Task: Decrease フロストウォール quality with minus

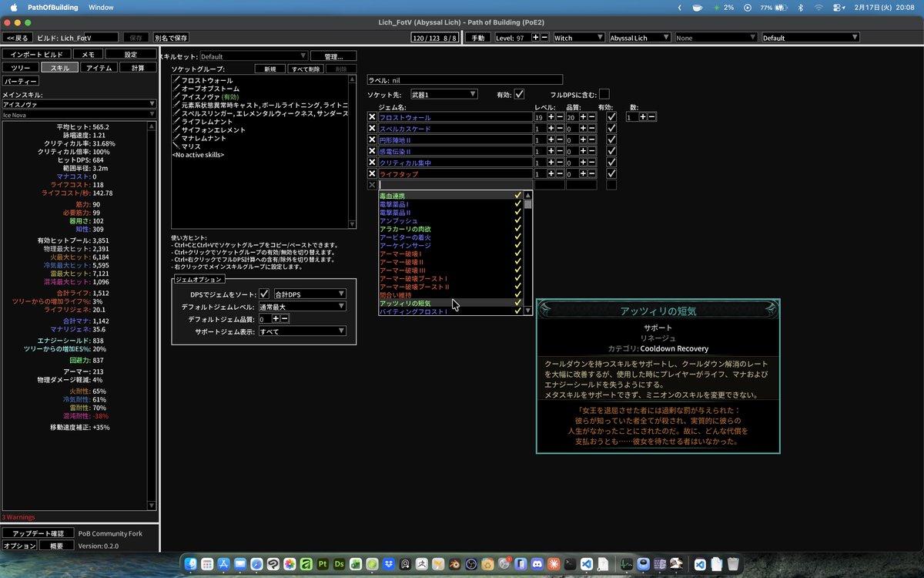Action: point(592,117)
